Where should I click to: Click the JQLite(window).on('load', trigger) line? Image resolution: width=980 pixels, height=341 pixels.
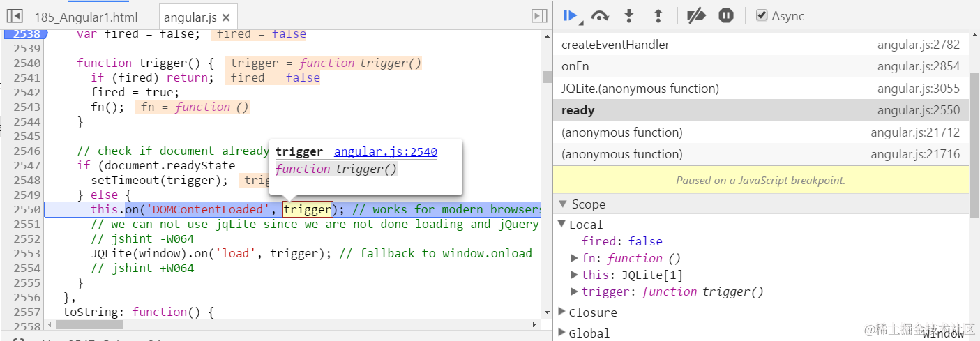click(x=211, y=253)
